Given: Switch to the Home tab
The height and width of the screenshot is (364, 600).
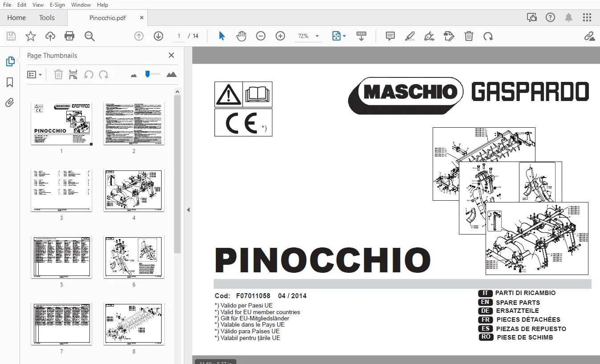Looking at the screenshot, I should tap(16, 18).
